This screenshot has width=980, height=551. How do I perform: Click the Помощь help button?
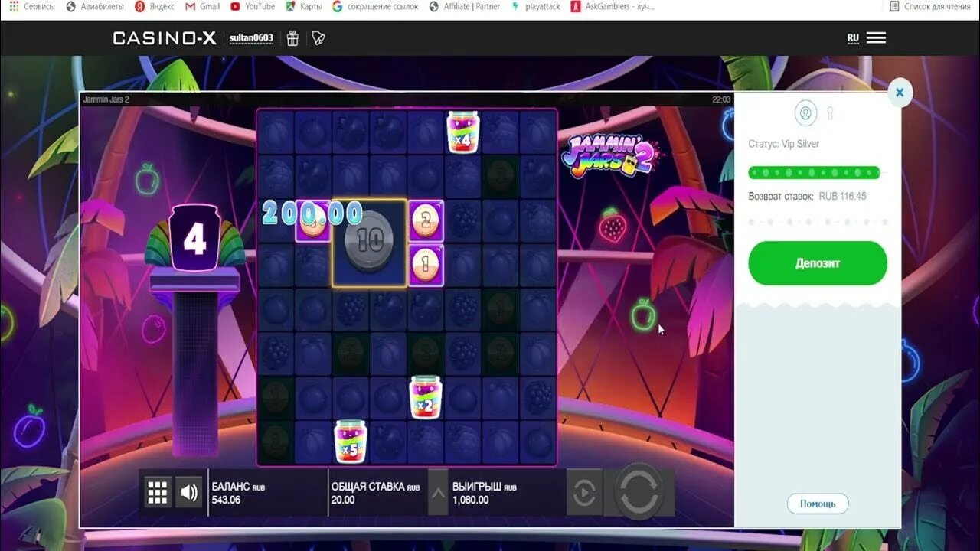(x=818, y=504)
